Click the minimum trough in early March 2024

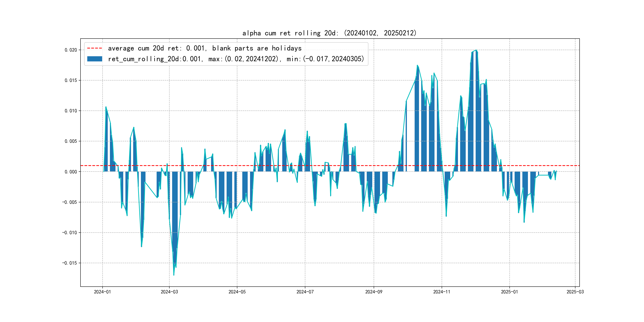174,275
